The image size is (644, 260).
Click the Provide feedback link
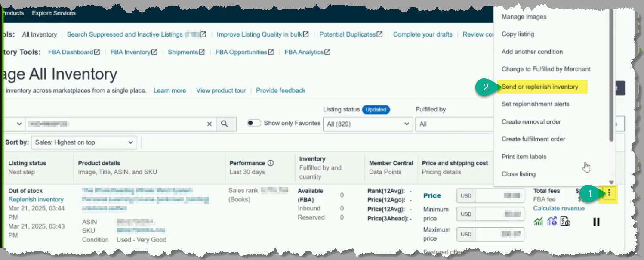(280, 90)
